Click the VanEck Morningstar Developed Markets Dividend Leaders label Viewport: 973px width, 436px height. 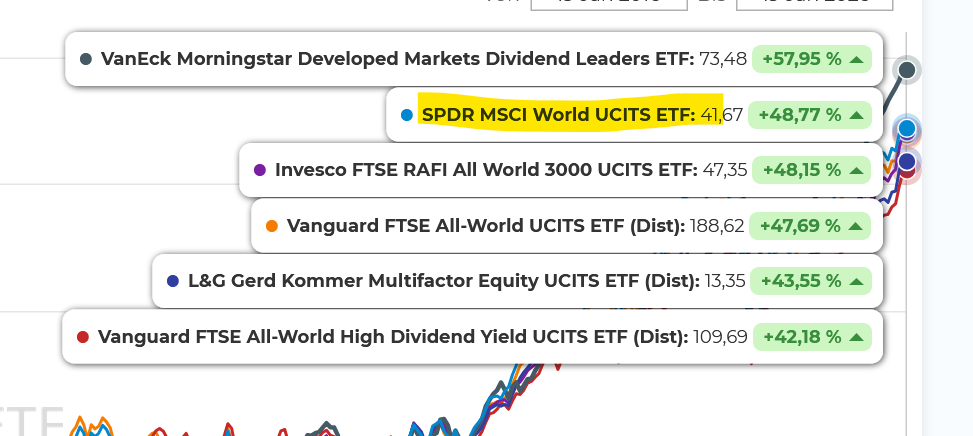click(x=398, y=60)
